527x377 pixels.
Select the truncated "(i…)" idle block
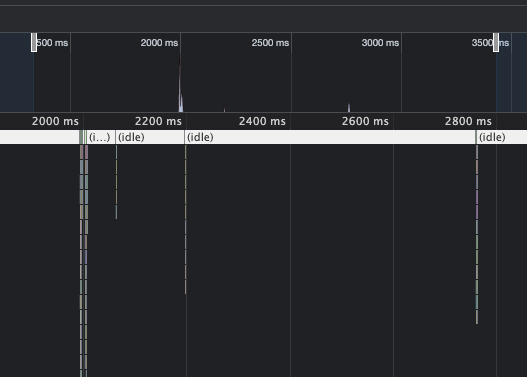click(x=101, y=137)
